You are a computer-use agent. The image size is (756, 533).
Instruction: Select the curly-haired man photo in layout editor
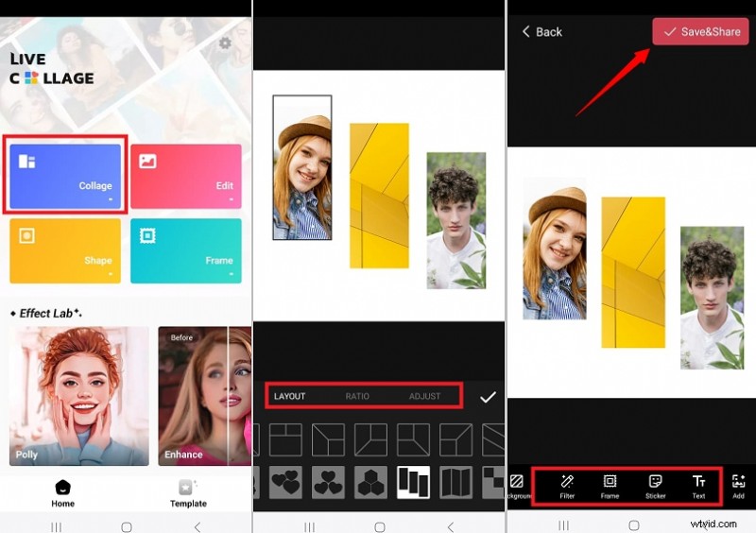coord(456,220)
